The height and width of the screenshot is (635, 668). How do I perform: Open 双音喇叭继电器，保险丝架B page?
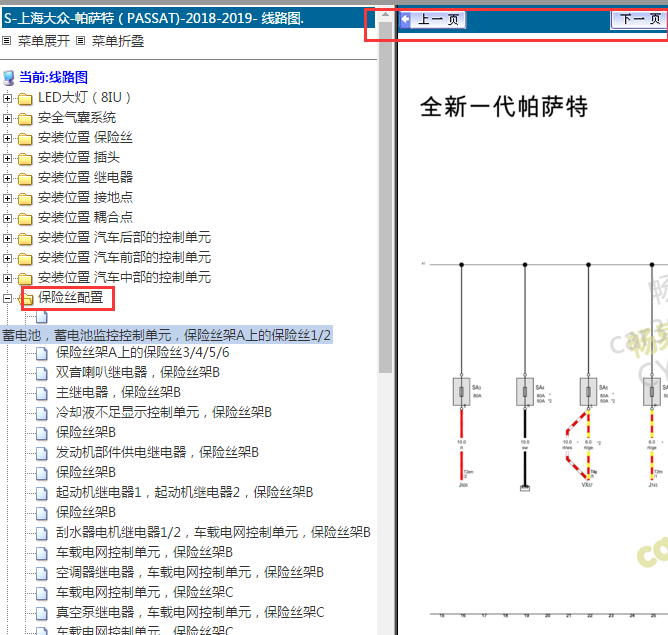coord(138,373)
